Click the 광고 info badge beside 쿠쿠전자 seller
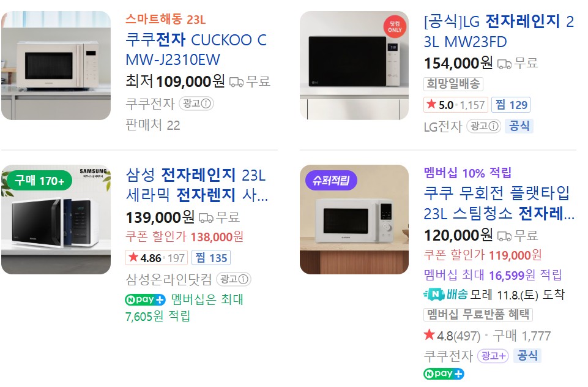588x387 pixels. 196,103
